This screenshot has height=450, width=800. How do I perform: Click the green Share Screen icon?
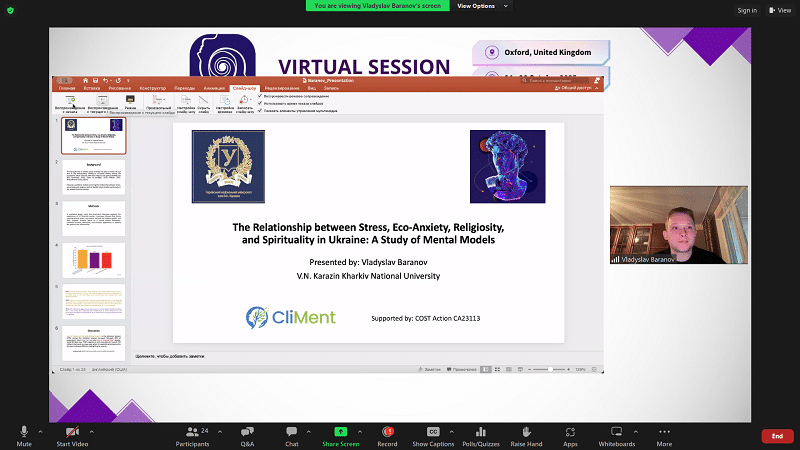340,431
